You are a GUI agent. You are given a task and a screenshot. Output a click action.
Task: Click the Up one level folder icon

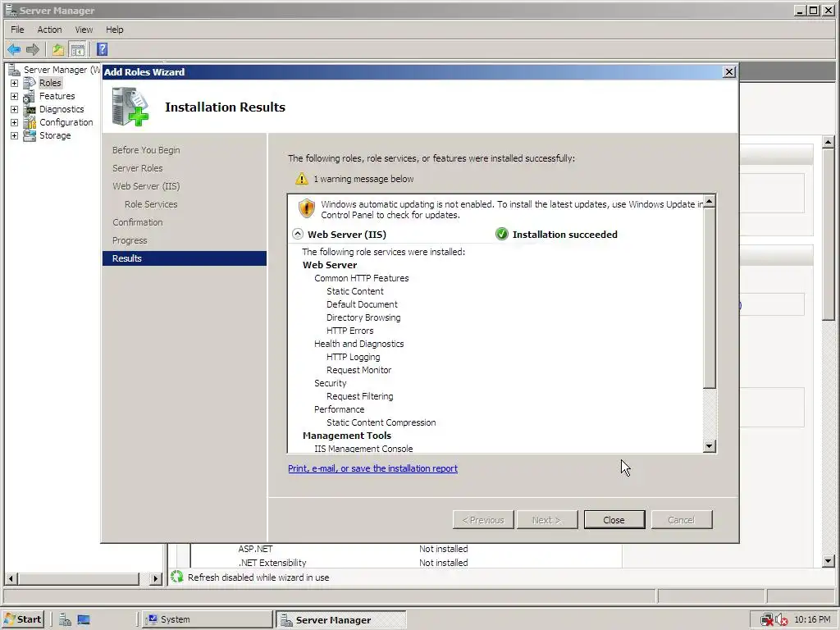click(58, 50)
